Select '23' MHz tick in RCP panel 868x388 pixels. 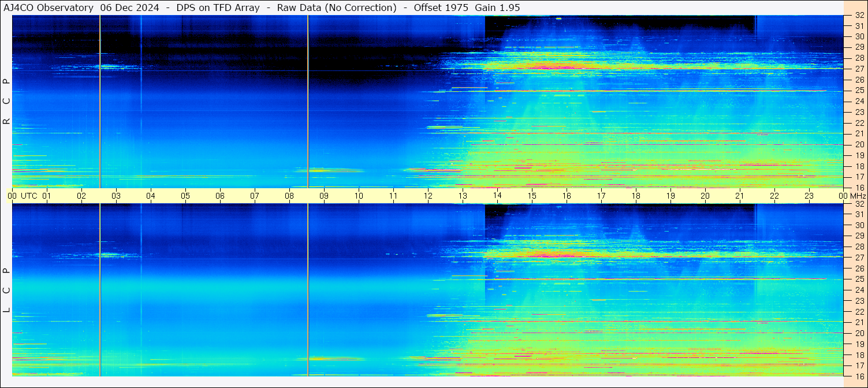click(859, 112)
